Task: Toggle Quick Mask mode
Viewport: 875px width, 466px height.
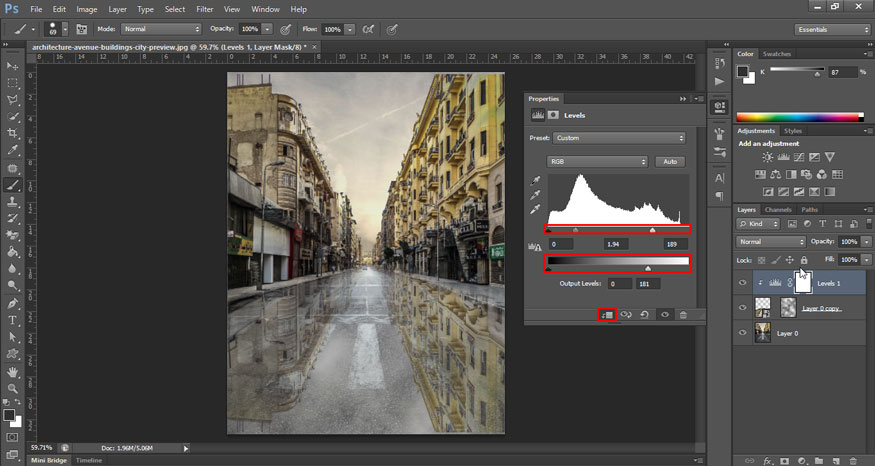Action: pyautogui.click(x=12, y=437)
